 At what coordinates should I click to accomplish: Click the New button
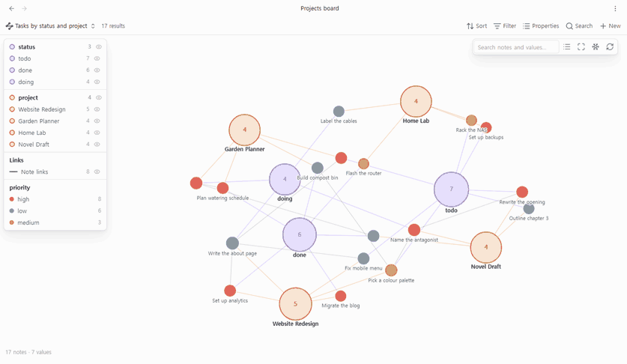point(611,26)
